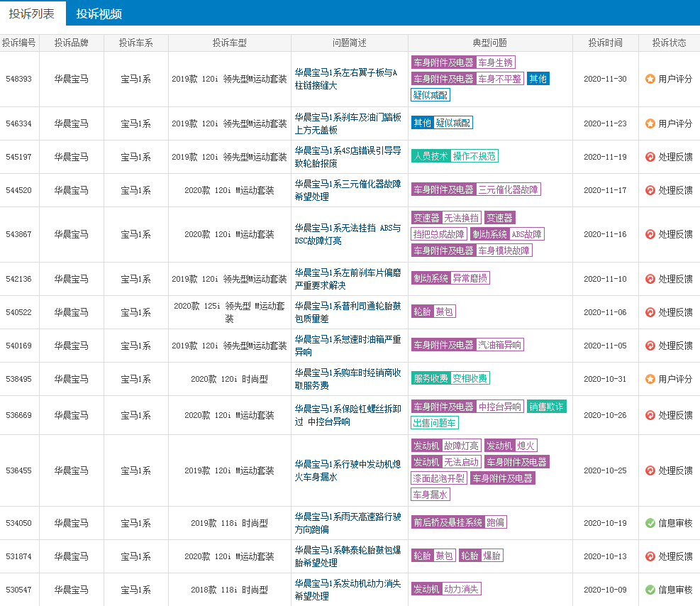Open complaint 三元催化器故障希望处理
700x606 pixels.
click(x=348, y=190)
